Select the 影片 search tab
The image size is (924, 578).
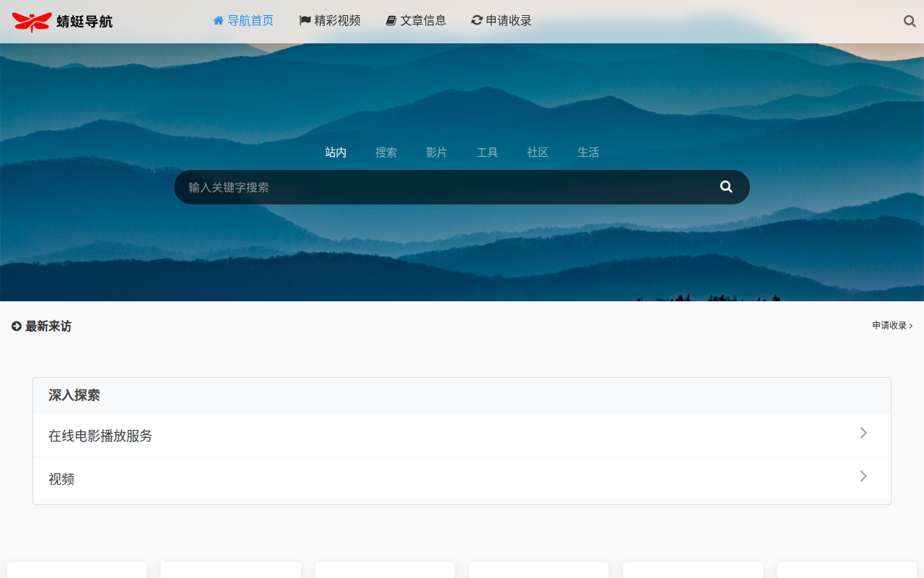[437, 152]
